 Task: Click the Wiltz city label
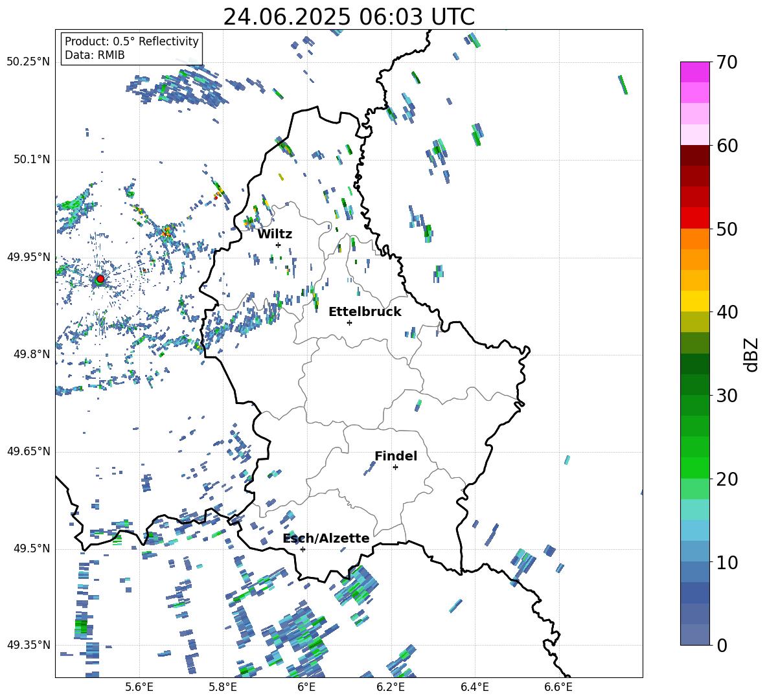coord(275,234)
